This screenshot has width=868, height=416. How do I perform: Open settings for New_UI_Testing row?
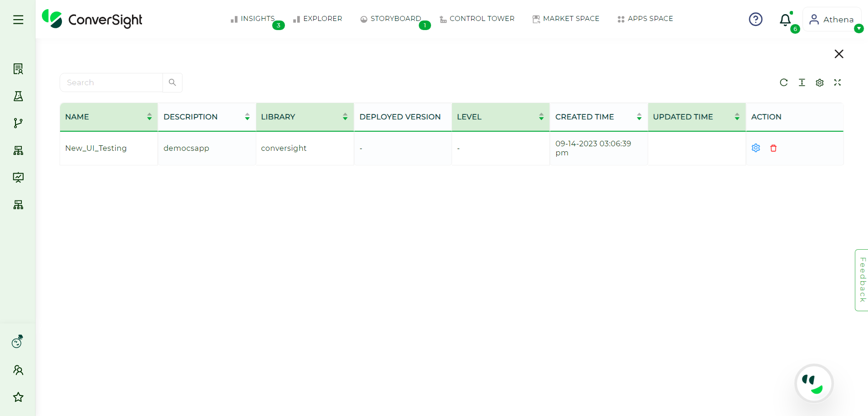point(756,148)
